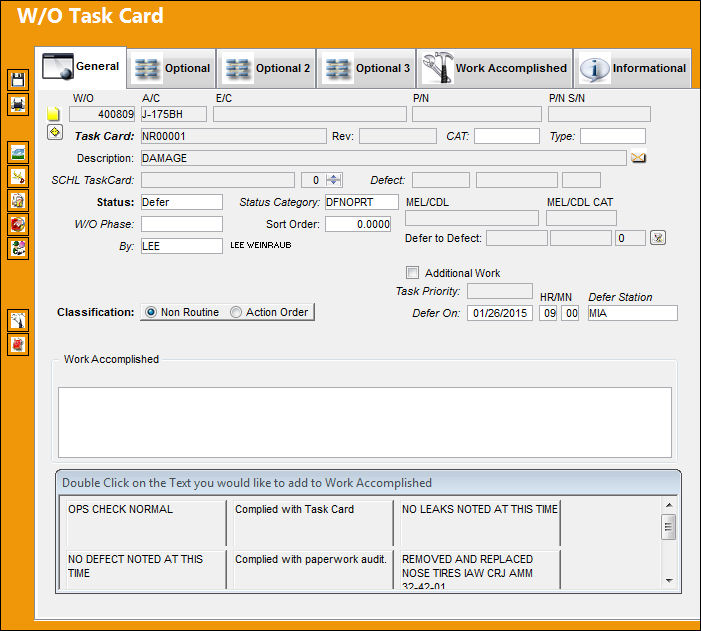Image resolution: width=701 pixels, height=631 pixels.
Task: Switch to the General tab
Action: click(81, 67)
